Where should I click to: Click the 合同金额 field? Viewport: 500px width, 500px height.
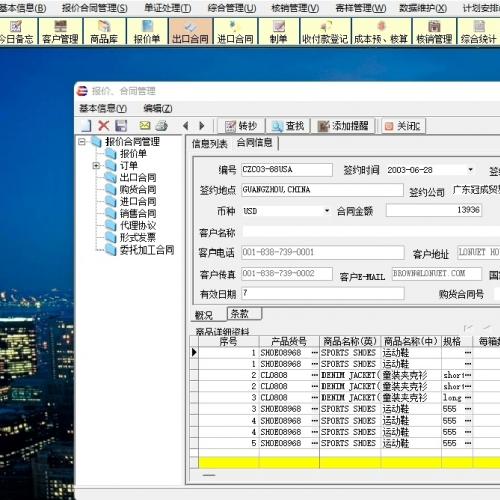click(434, 210)
